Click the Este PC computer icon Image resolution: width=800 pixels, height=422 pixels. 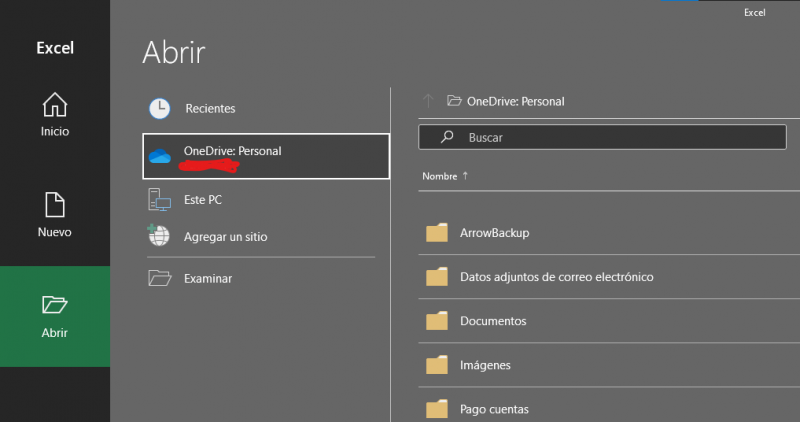160,200
